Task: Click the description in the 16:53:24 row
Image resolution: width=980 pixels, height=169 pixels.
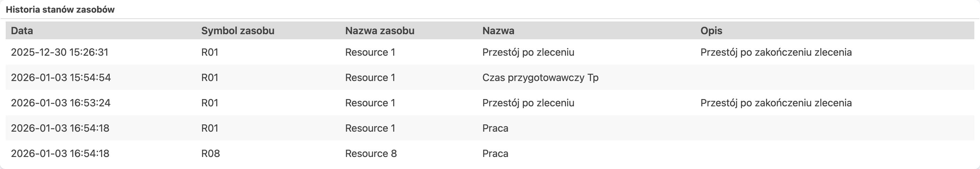Action: 776,103
